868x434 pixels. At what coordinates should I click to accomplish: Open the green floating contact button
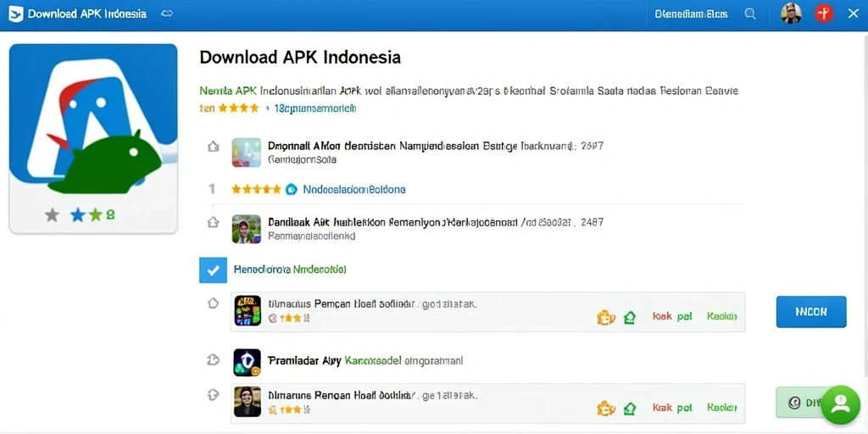840,404
